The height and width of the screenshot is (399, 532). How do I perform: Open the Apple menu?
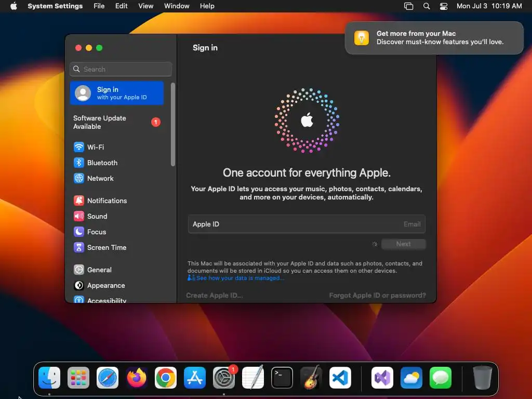click(x=14, y=6)
